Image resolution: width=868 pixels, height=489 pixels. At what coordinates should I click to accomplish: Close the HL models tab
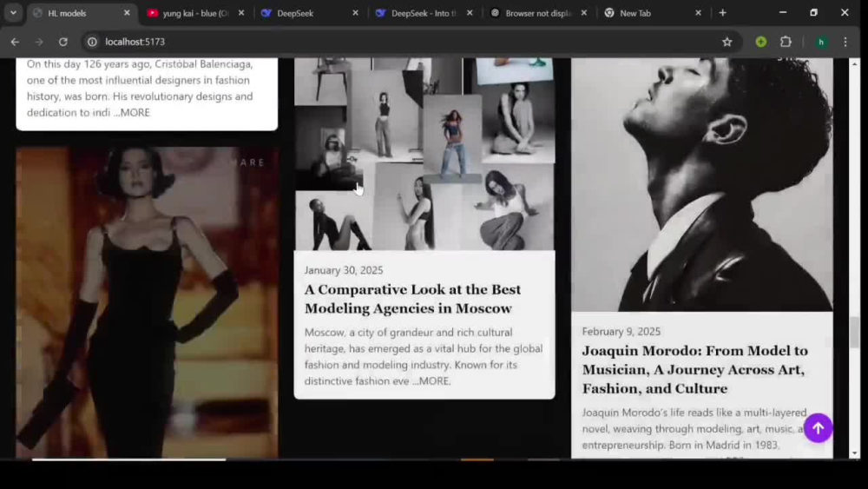[x=127, y=13]
